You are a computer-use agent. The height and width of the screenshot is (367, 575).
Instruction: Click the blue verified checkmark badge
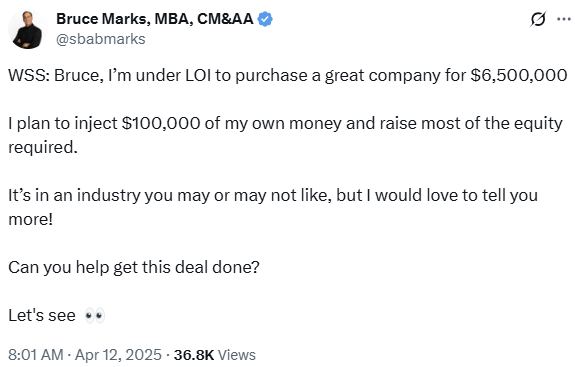265,19
